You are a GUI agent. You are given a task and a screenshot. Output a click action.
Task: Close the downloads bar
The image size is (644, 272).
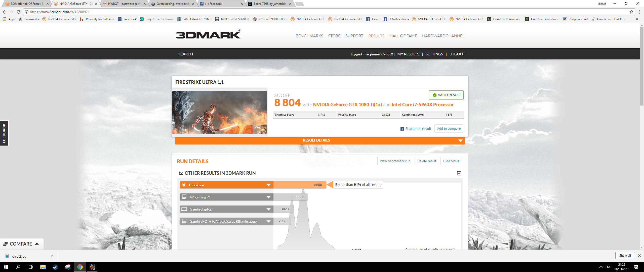(639, 256)
